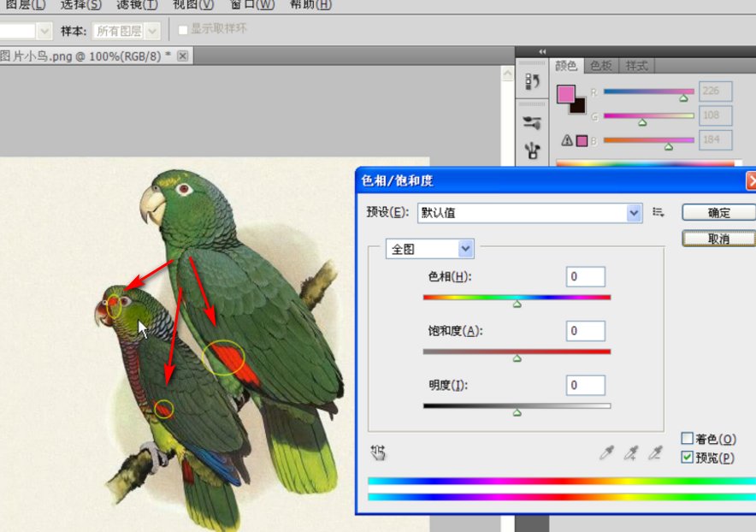
Task: Toggle the 预览 preview checkbox
Action: pyautogui.click(x=687, y=458)
